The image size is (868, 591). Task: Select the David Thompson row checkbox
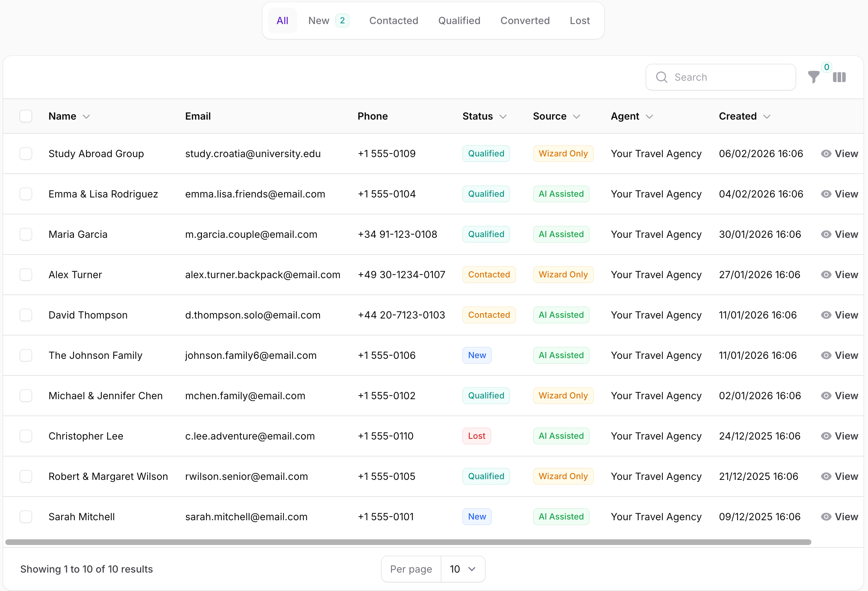point(26,315)
